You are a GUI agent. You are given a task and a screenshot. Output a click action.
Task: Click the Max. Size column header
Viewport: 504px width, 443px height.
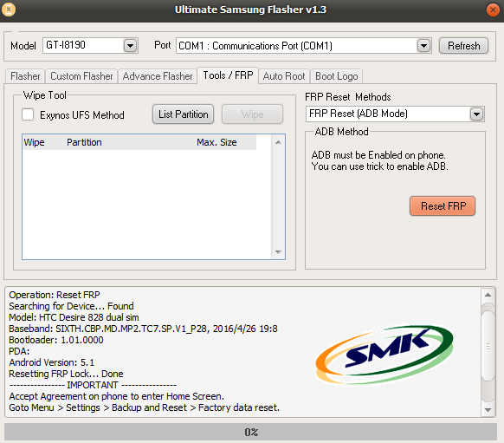216,142
